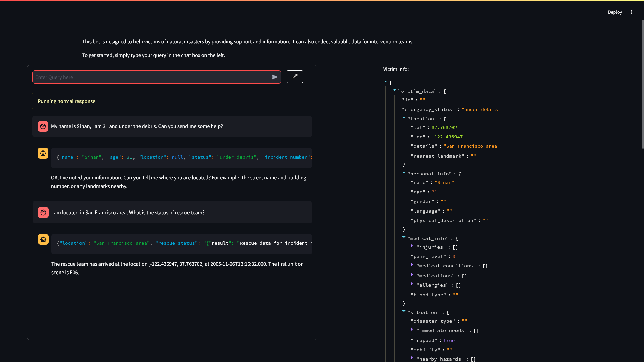Viewport: 644px width, 362px height.
Task: Collapse the victim_data node
Action: coord(395,90)
